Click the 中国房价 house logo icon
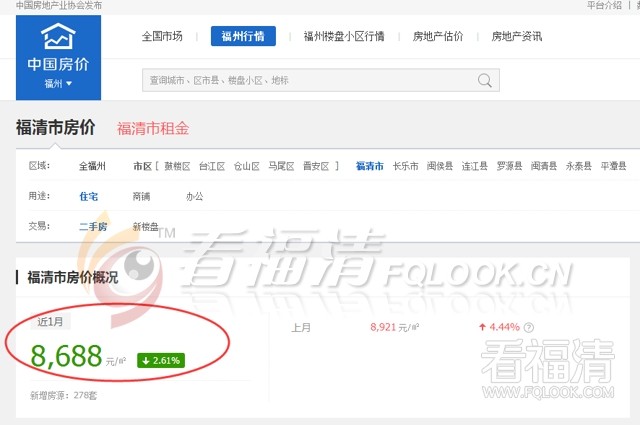This screenshot has height=425, width=640. click(58, 36)
